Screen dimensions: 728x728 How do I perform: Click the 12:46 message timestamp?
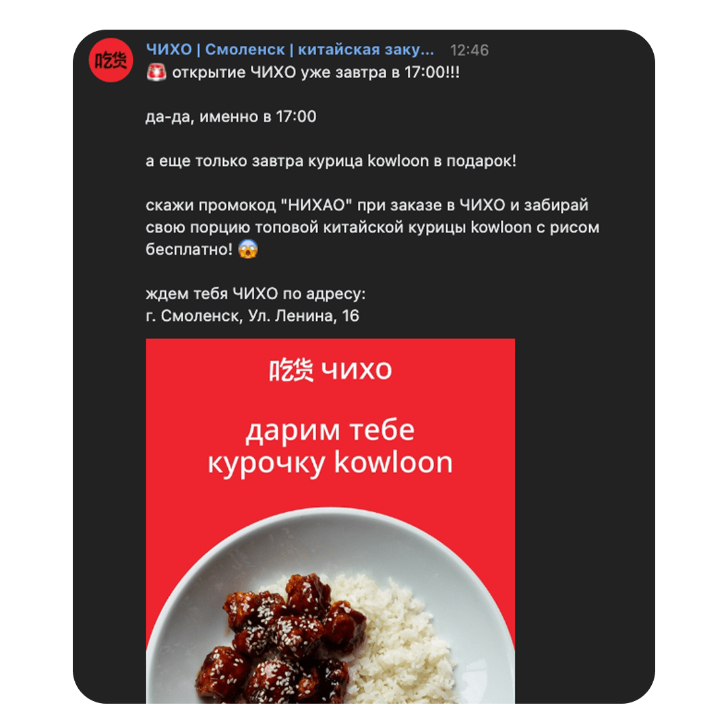point(469,50)
